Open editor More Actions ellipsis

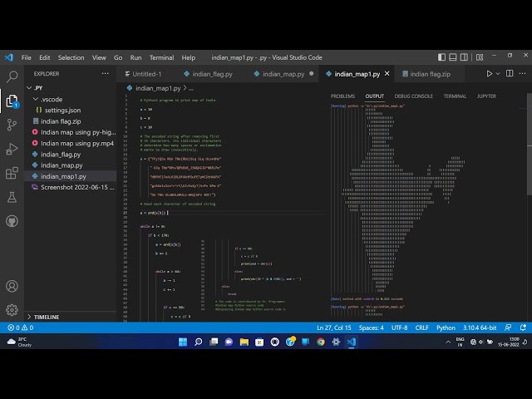pos(522,74)
